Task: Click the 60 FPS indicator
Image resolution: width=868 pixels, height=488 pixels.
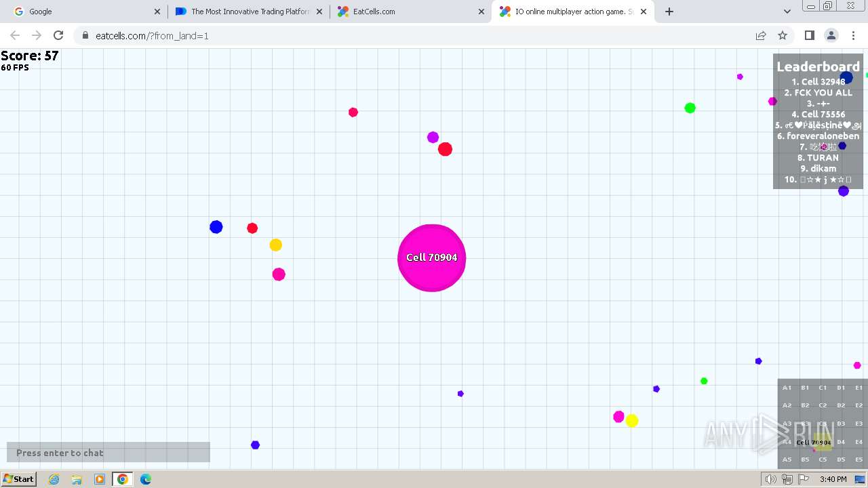Action: pos(15,68)
